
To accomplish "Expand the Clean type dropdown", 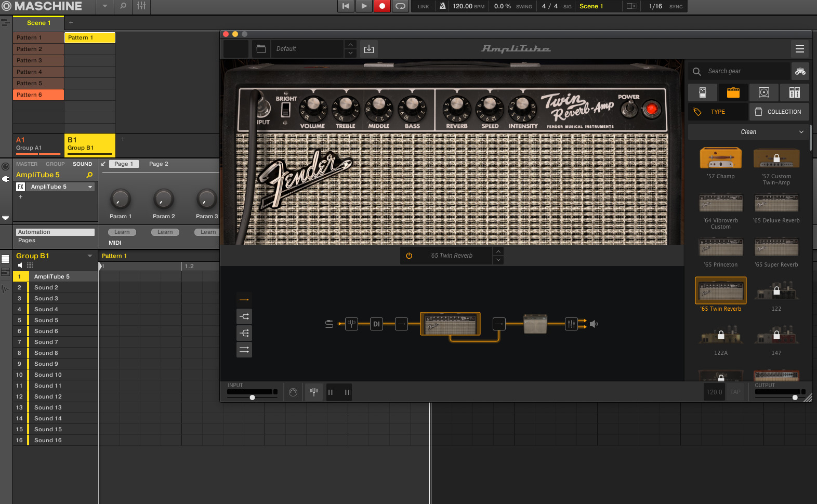I will pos(748,132).
